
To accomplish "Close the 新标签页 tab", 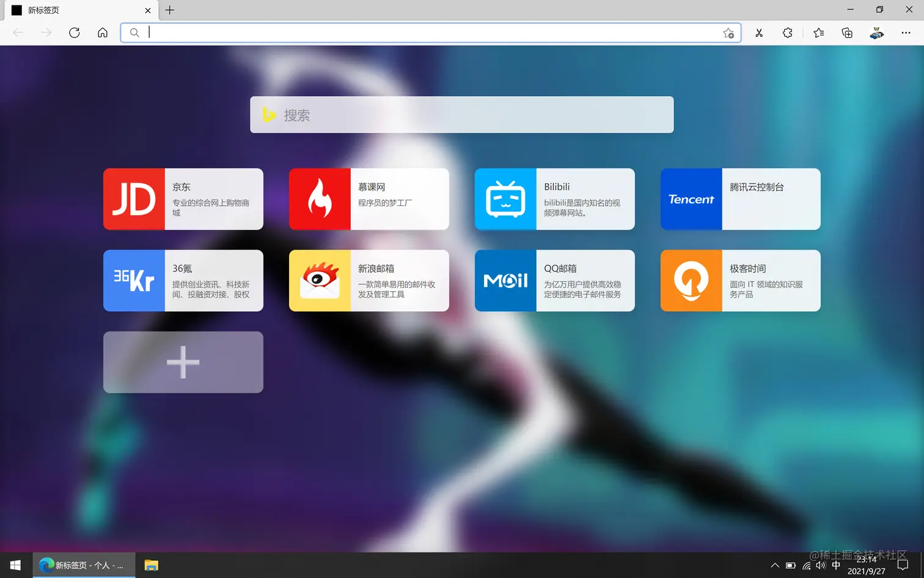I will coord(148,10).
